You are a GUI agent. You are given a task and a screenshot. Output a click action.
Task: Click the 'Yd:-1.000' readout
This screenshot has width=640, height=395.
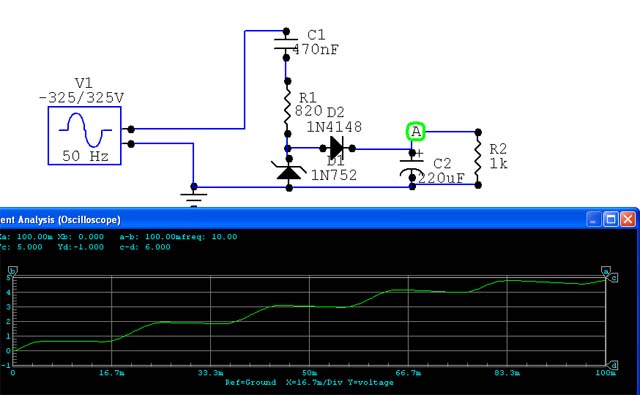tap(80, 247)
